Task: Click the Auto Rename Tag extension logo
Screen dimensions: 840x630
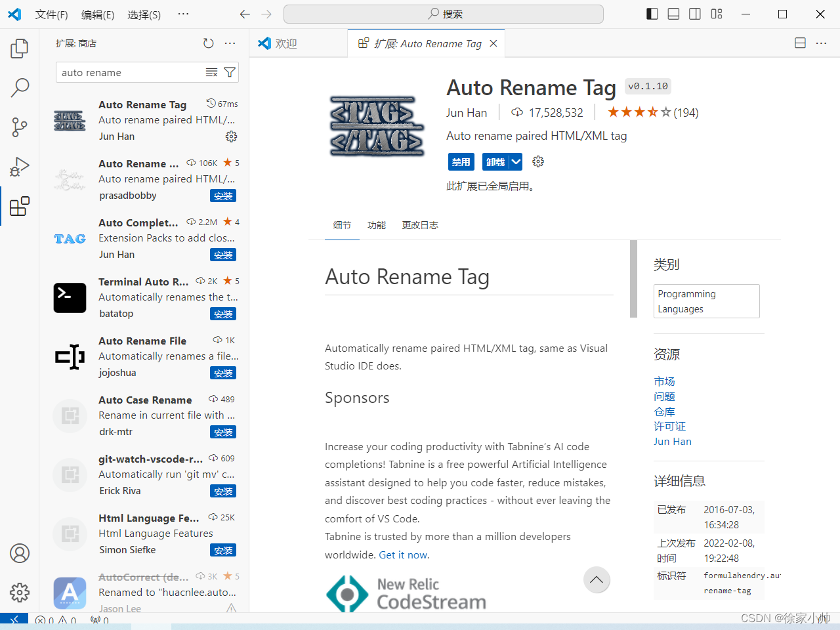Action: coord(377,127)
